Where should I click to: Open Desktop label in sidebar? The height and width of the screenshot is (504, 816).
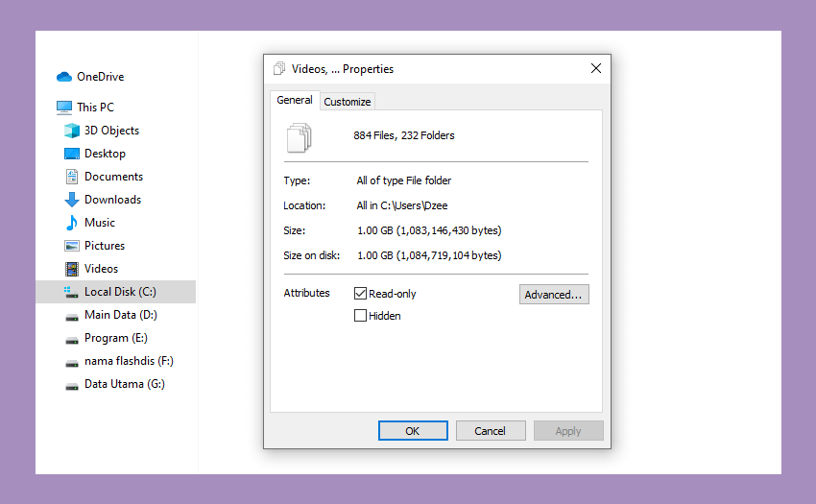pyautogui.click(x=106, y=154)
